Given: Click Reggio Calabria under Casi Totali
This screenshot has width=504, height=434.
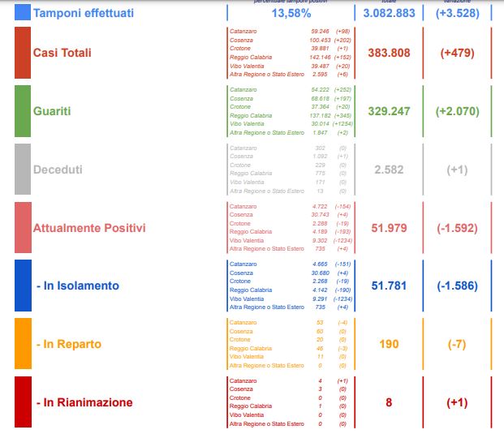Looking at the screenshot, I should pyautogui.click(x=251, y=57).
